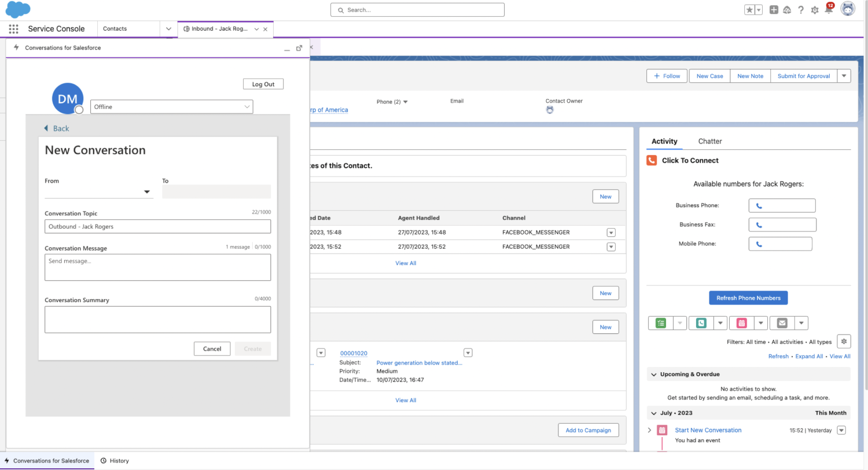Screen dimensions: 868x470
Task: Collapse July 2023 section
Action: pos(654,413)
